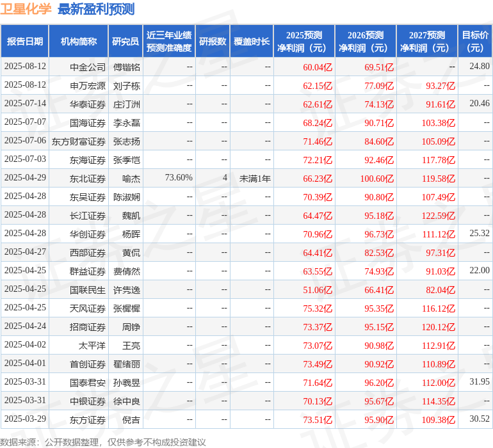Click analyst name 刘子栋

127,86
